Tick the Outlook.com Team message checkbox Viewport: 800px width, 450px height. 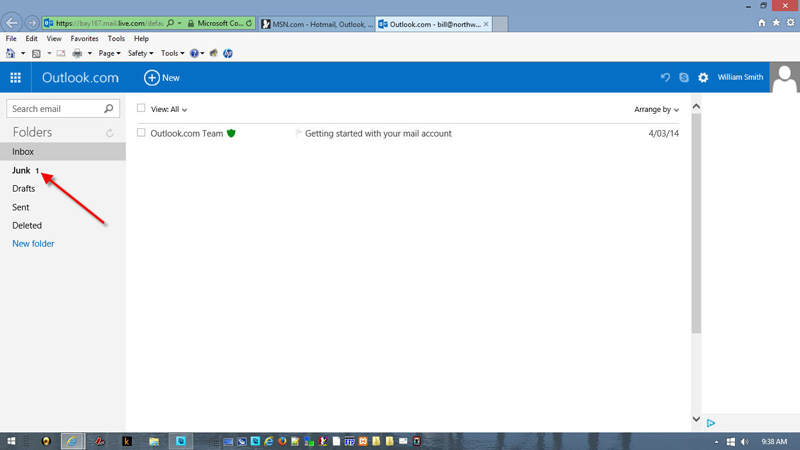point(141,133)
